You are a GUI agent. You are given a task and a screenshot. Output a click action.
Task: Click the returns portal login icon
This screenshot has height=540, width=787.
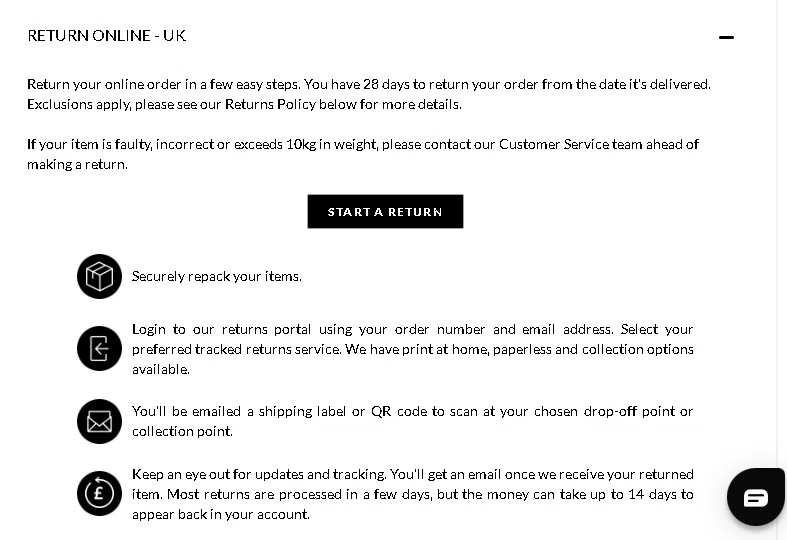[99, 348]
